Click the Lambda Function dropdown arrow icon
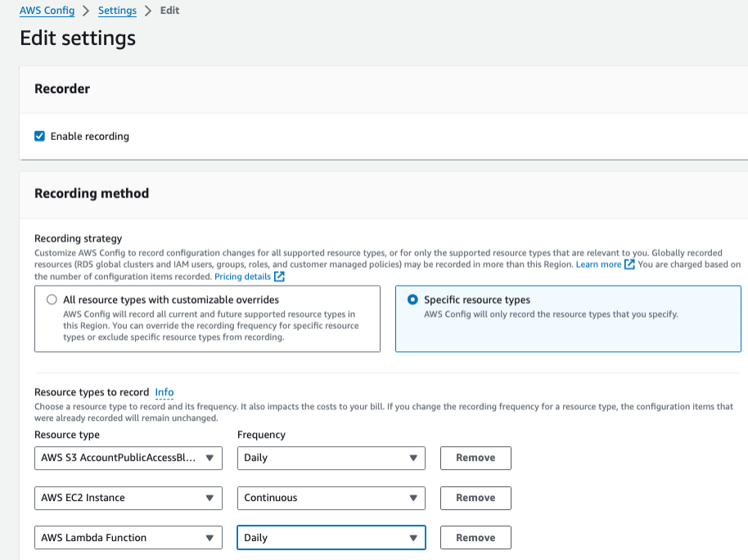 (x=210, y=538)
